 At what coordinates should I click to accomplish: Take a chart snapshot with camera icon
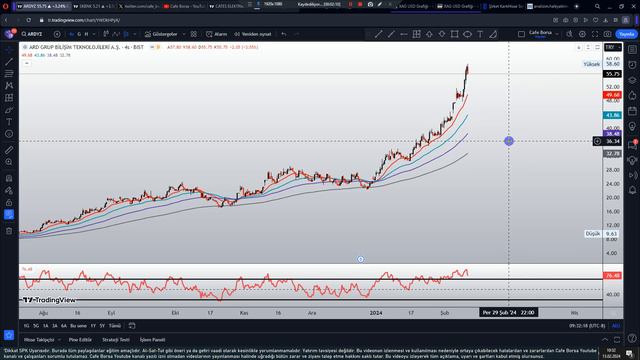click(607, 34)
